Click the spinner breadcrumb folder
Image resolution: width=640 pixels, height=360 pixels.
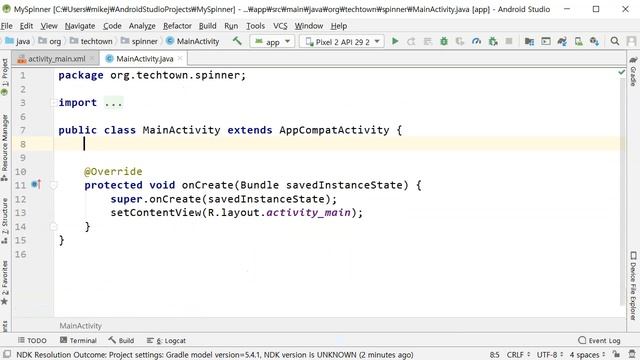click(139, 41)
